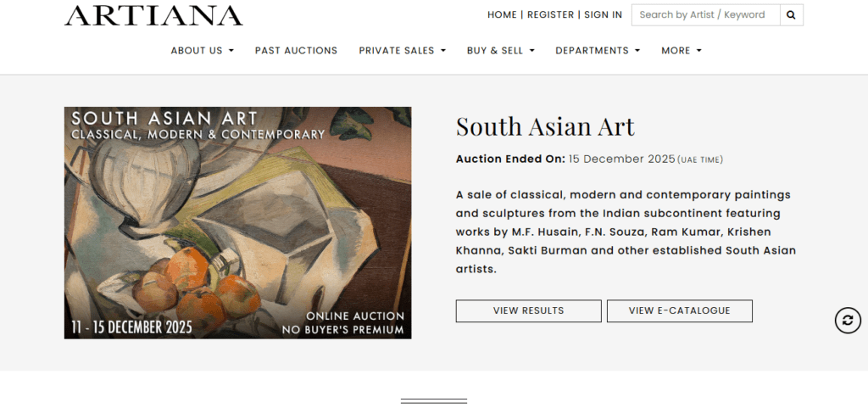Expand the More menu

tap(681, 51)
